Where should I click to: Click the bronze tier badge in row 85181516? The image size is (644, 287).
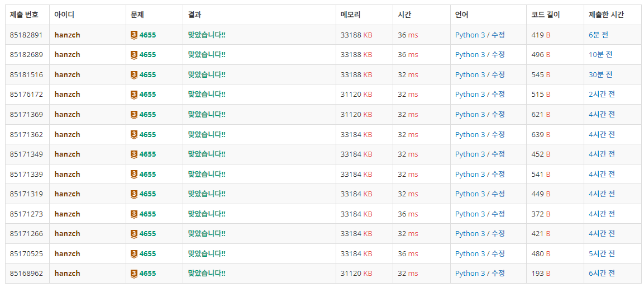click(134, 75)
